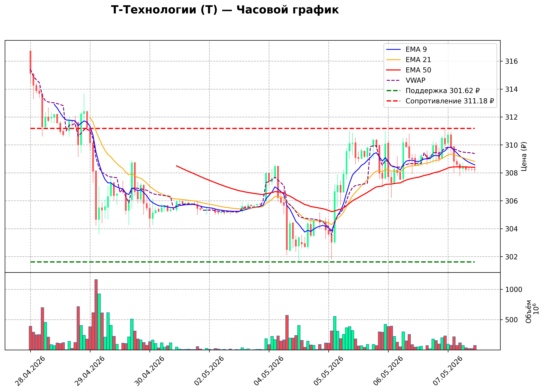
Task: Click the "314" price axis tick label
Action: pyautogui.click(x=511, y=89)
